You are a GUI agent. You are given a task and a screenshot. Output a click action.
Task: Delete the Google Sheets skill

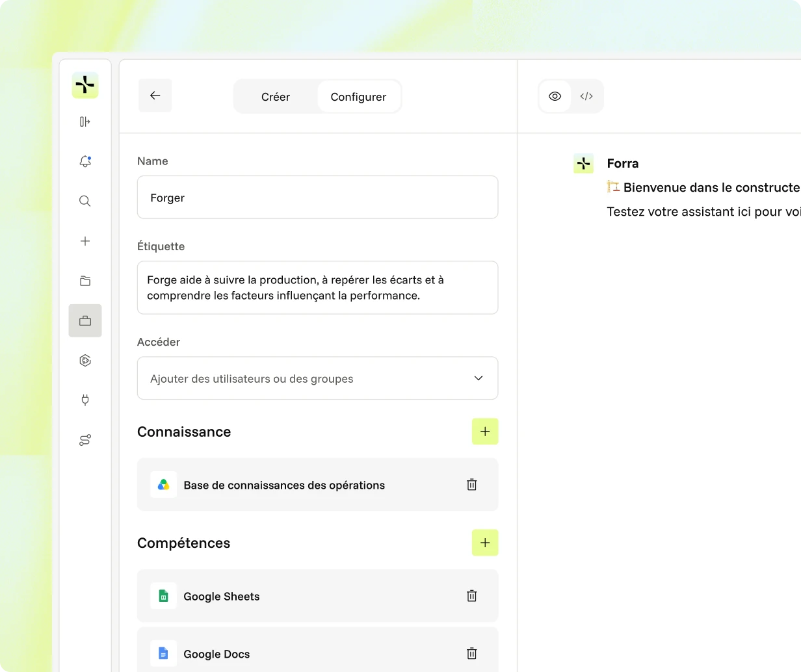click(472, 596)
